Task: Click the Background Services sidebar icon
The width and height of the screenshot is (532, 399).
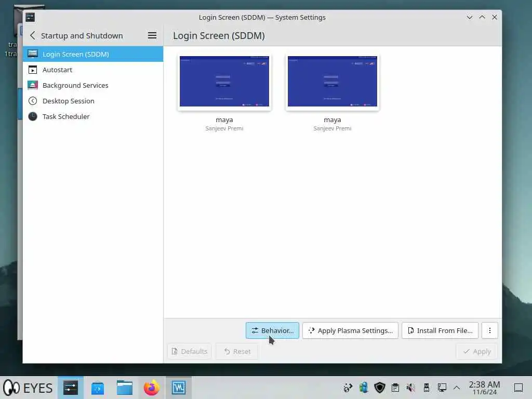Action: coord(33,85)
